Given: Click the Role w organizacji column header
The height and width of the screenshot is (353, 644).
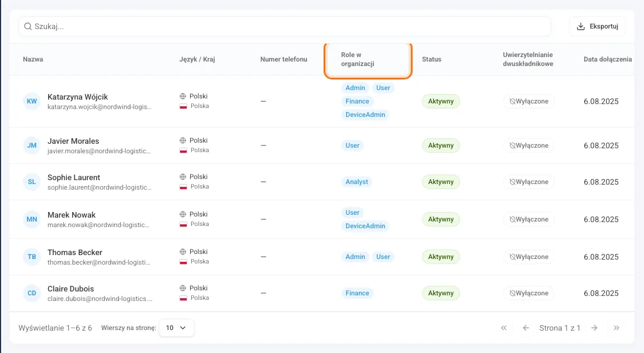Looking at the screenshot, I should (x=358, y=59).
